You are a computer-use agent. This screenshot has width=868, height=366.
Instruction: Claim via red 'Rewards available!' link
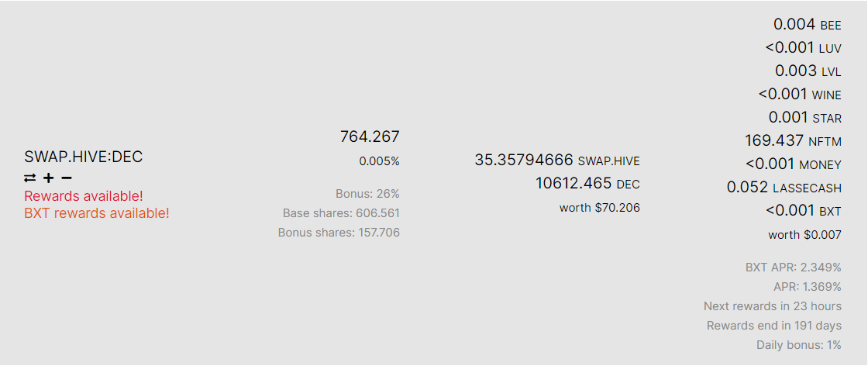click(x=84, y=196)
